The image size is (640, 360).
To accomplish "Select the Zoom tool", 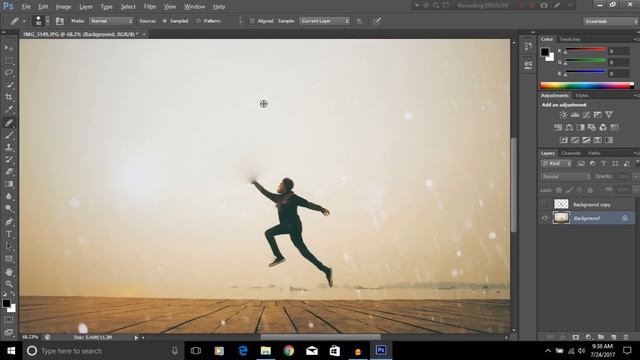I will [x=9, y=284].
